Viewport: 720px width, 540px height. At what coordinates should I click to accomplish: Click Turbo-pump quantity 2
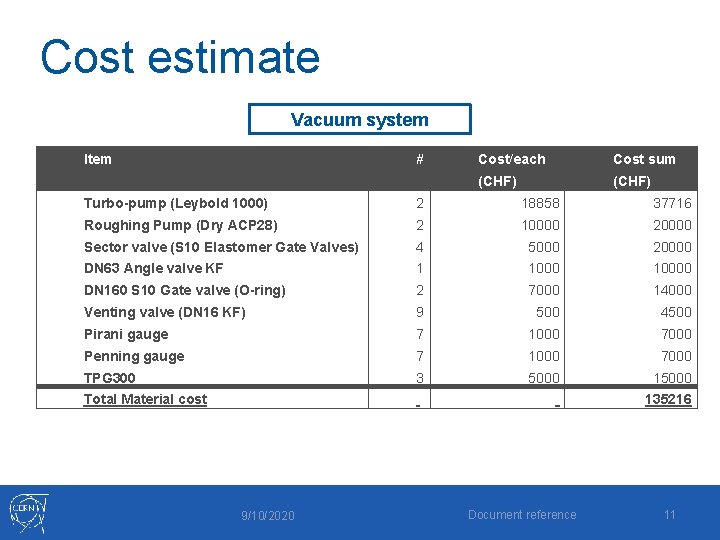[x=419, y=203]
